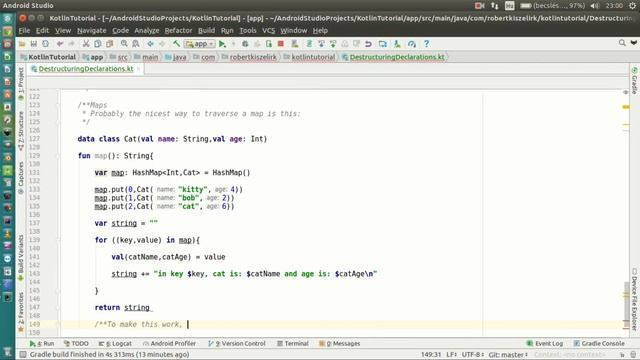Select the DestructuringDeclarations.kt editor tab
The image size is (640, 360).
[86, 69]
